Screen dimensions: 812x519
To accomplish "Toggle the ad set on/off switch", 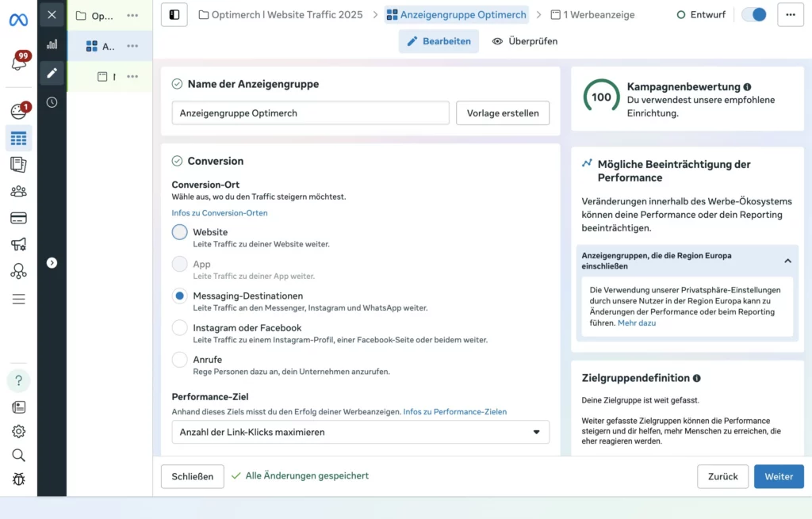I will click(753, 14).
